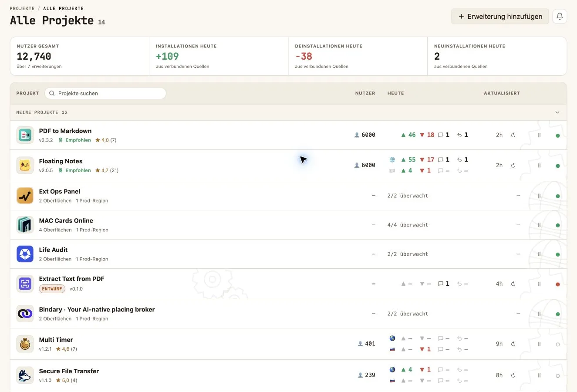Open Extract Text from PDF app icon
The height and width of the screenshot is (392, 577).
coord(25,284)
